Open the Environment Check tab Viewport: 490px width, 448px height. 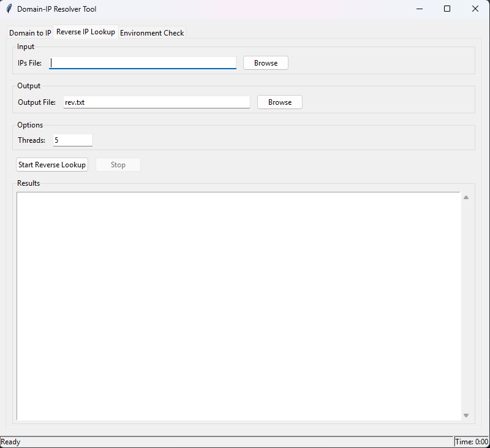tap(152, 33)
